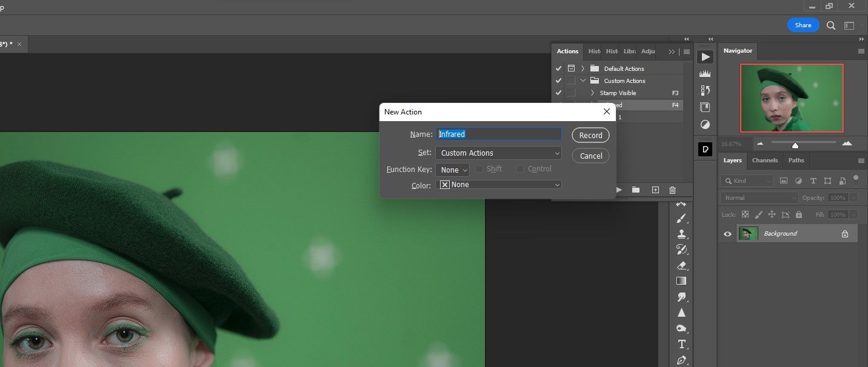Viewport: 868px width, 367px height.
Task: Click Lock image pixels brush icon
Action: 758,214
